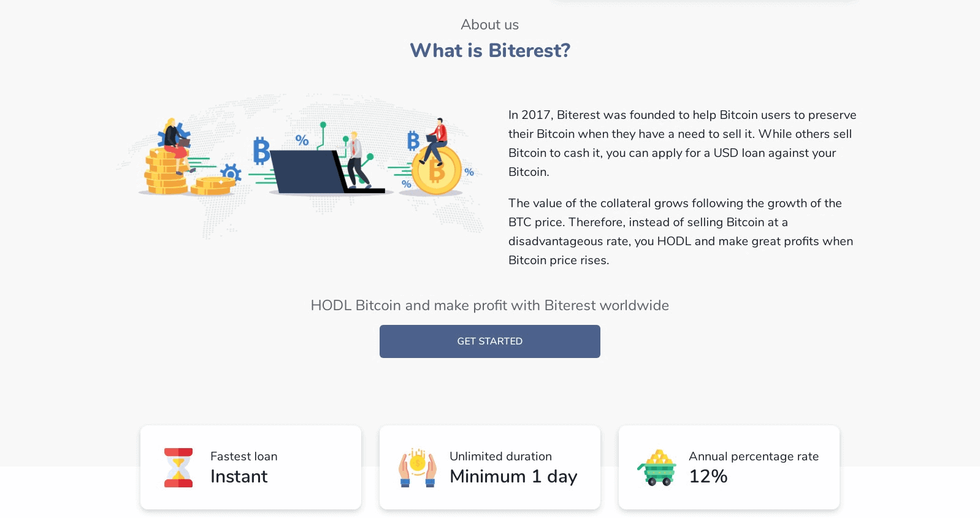The width and height of the screenshot is (980, 518).
Task: Select the Annual percentage rate card
Action: [729, 467]
